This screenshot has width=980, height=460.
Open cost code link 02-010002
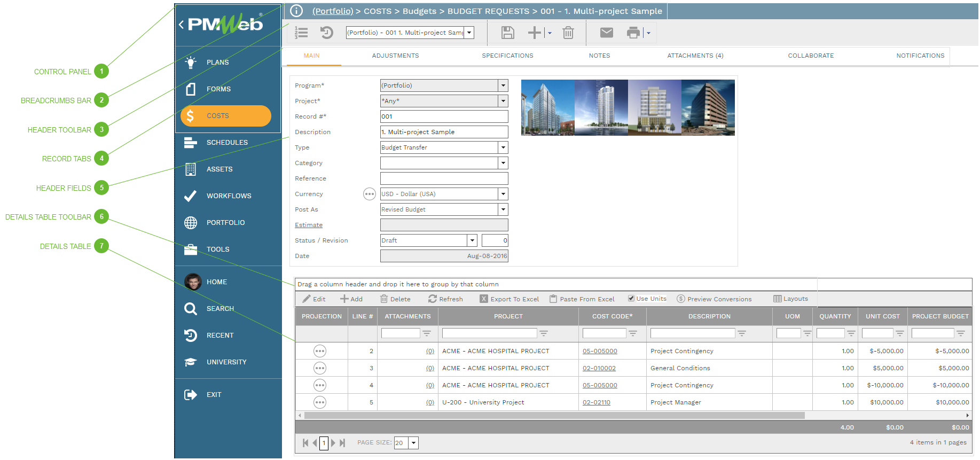pyautogui.click(x=599, y=368)
